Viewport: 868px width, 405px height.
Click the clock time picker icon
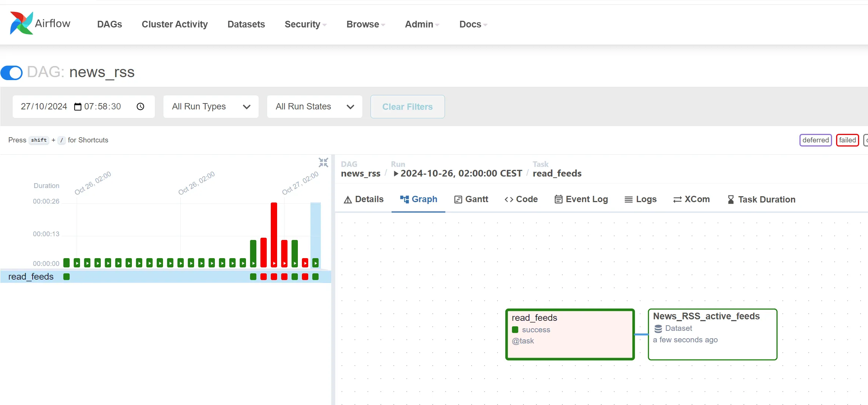[x=140, y=107]
